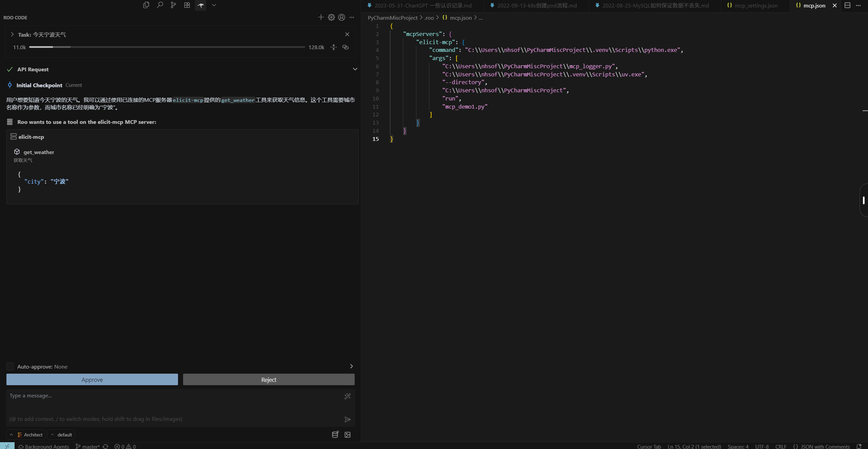Collapse the API Request section
The height and width of the screenshot is (449, 868).
[x=355, y=69]
